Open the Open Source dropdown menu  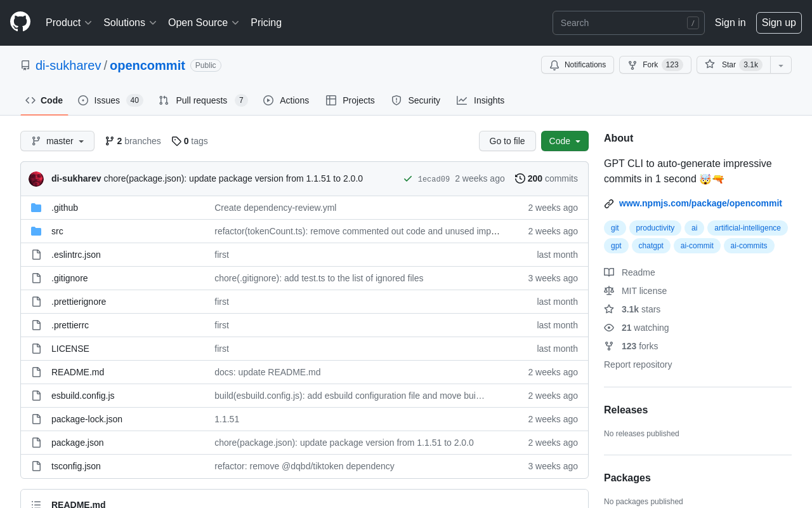point(204,23)
